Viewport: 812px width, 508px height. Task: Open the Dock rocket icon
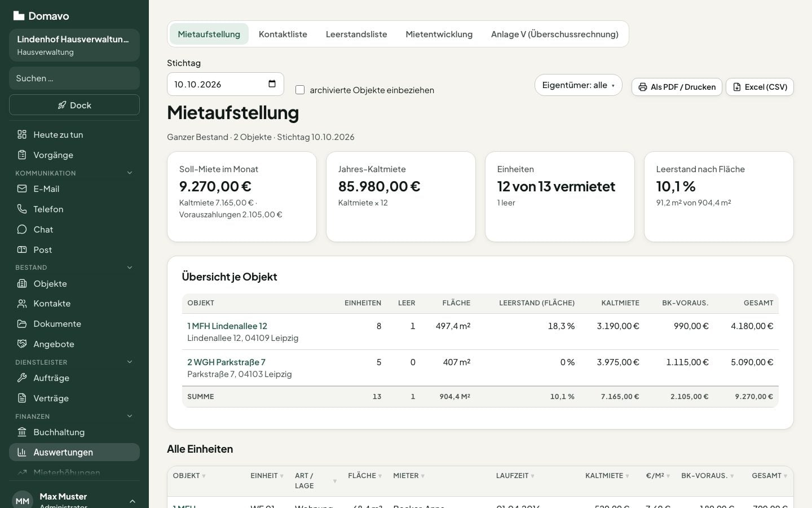62,105
